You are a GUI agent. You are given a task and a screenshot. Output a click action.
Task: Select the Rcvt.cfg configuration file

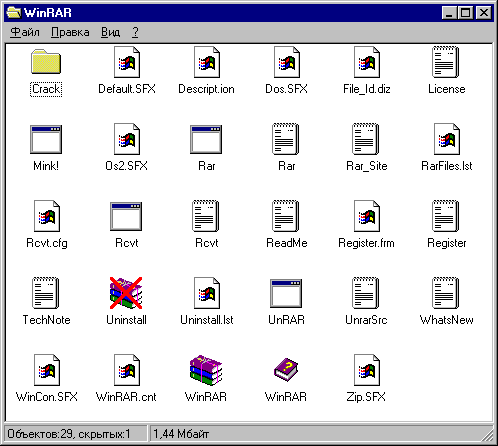coord(47,216)
